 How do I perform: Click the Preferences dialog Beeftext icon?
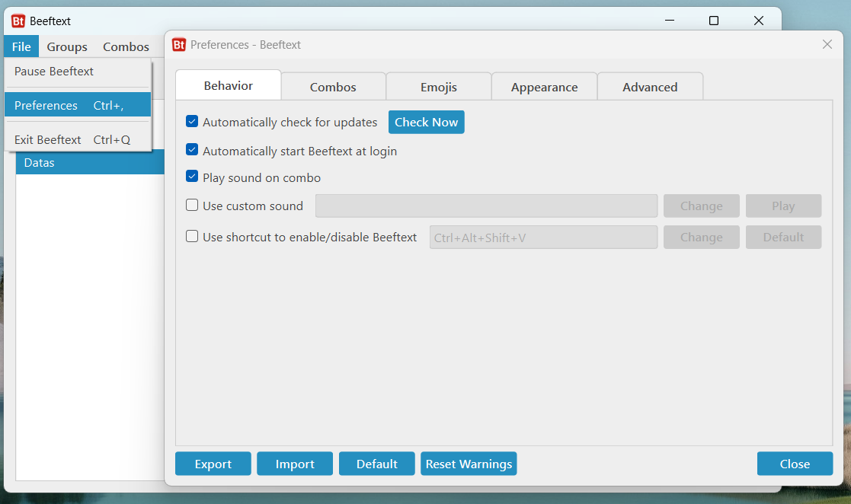[179, 45]
